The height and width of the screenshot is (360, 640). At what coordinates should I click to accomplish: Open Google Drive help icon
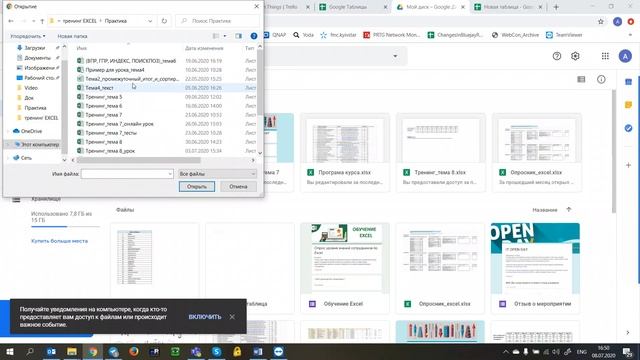557,56
